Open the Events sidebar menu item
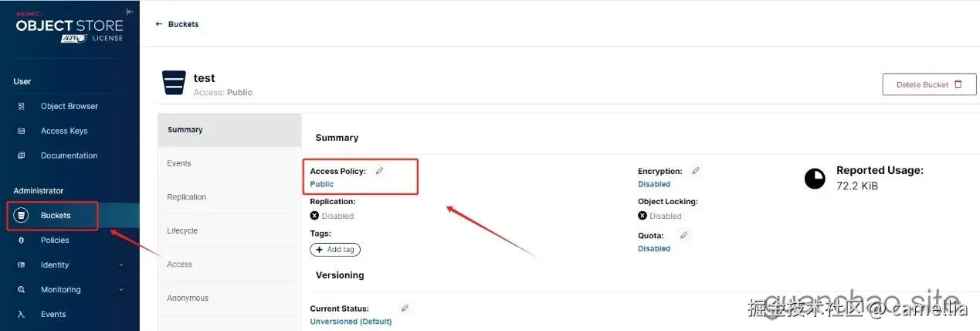This screenshot has height=331, width=980. coord(53,315)
